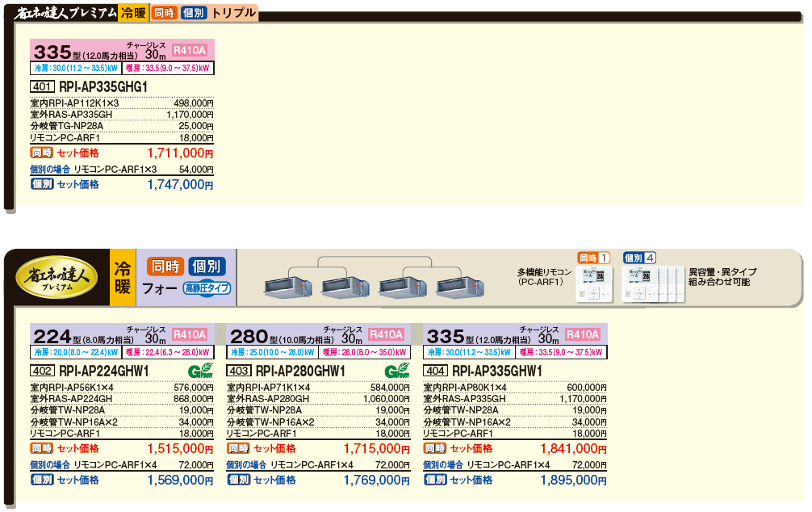Click the 1,515,000円 set price
The height and width of the screenshot is (512, 812).
pos(180,449)
